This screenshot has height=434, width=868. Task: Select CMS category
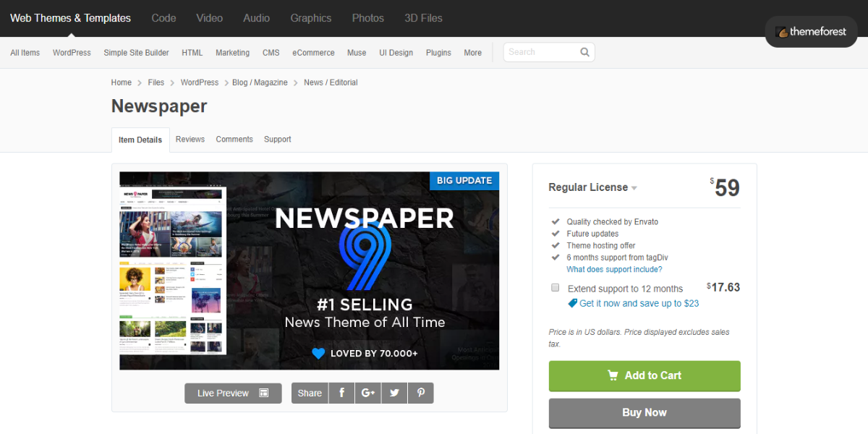(271, 53)
